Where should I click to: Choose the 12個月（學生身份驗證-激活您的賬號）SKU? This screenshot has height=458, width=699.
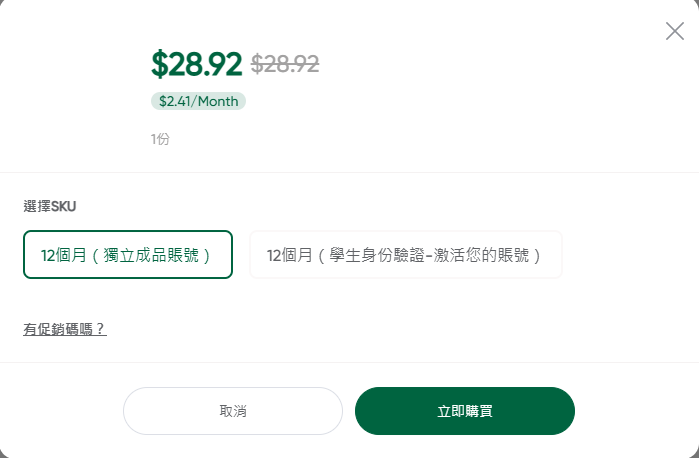point(405,255)
